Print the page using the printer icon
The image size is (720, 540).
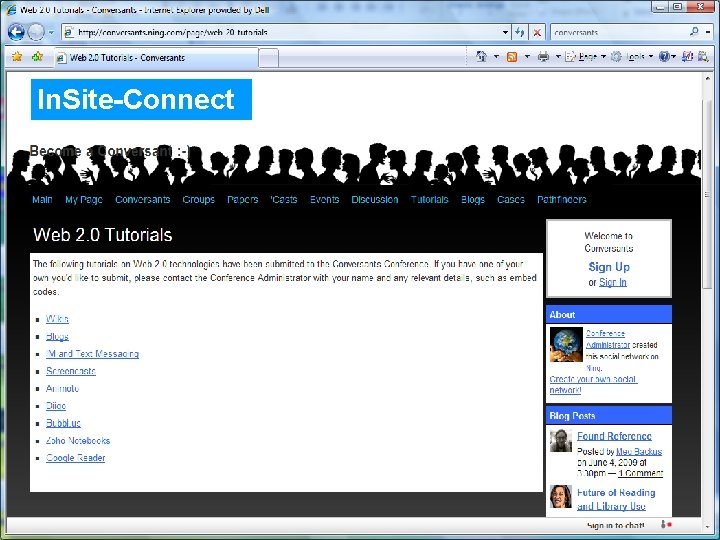coord(543,57)
